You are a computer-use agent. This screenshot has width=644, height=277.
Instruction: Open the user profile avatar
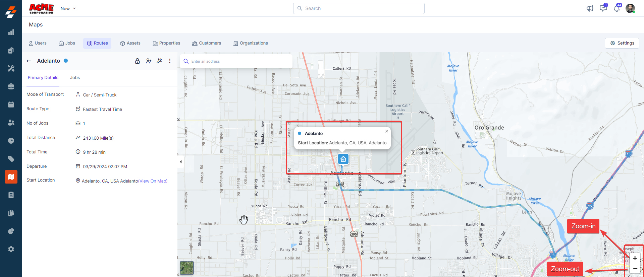[630, 8]
